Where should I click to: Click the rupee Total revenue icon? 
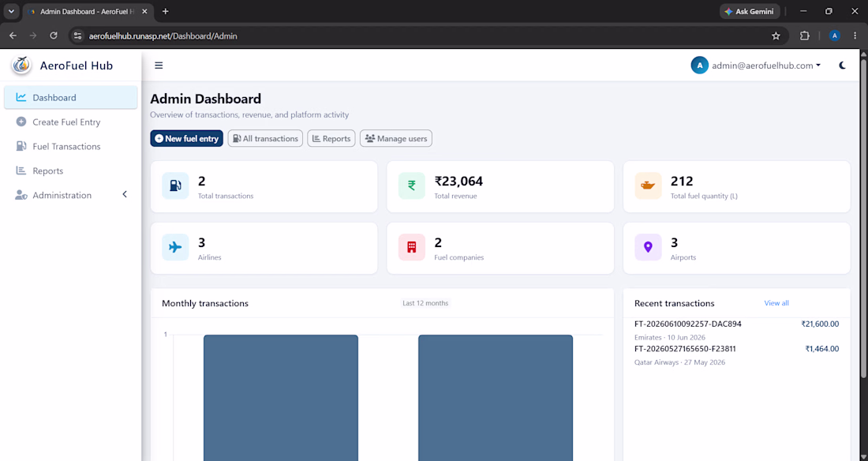click(412, 186)
